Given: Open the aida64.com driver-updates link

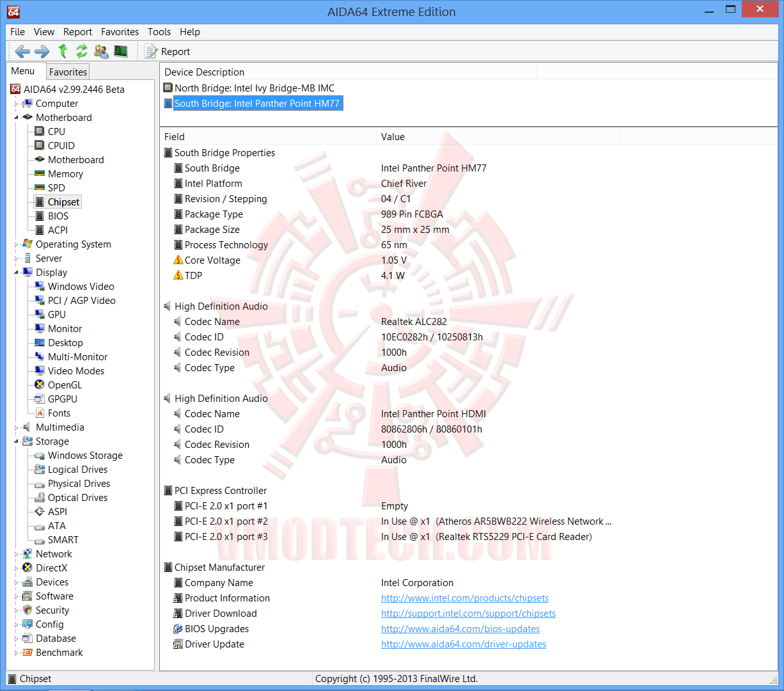Looking at the screenshot, I should [464, 644].
